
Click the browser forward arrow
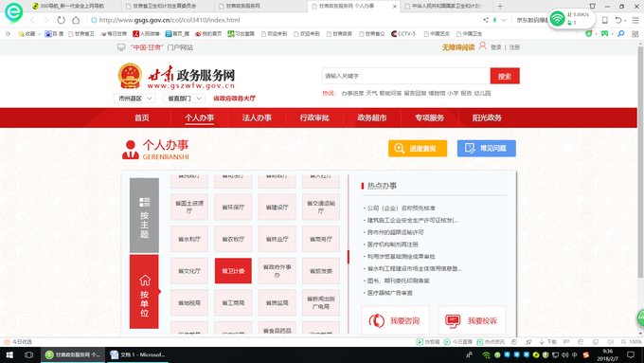point(46,20)
